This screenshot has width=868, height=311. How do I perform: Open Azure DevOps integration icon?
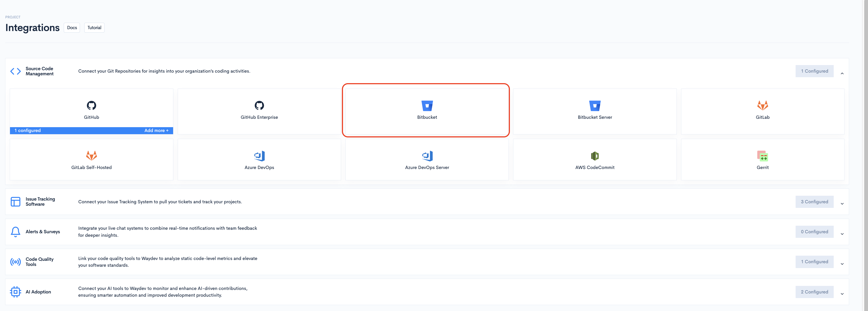(259, 156)
